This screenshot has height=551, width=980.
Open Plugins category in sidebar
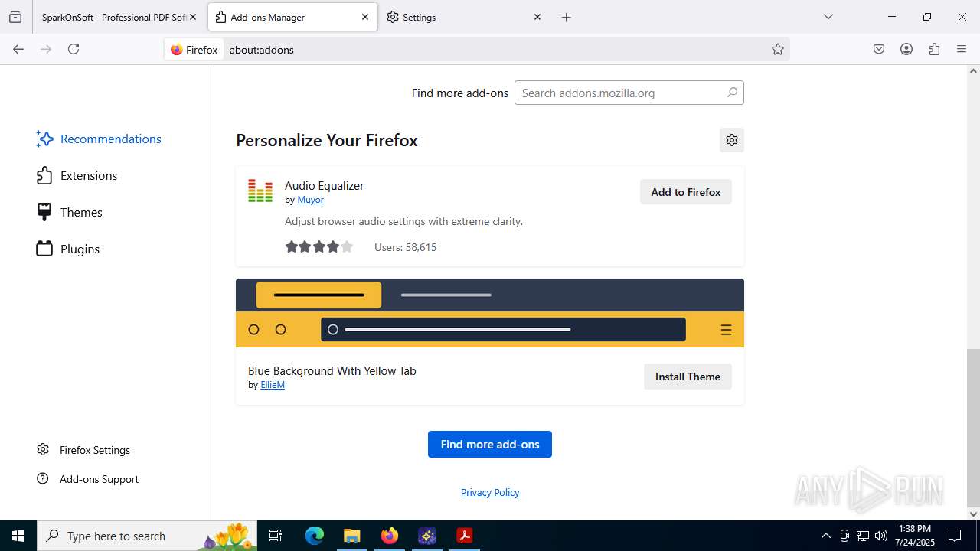(68, 249)
